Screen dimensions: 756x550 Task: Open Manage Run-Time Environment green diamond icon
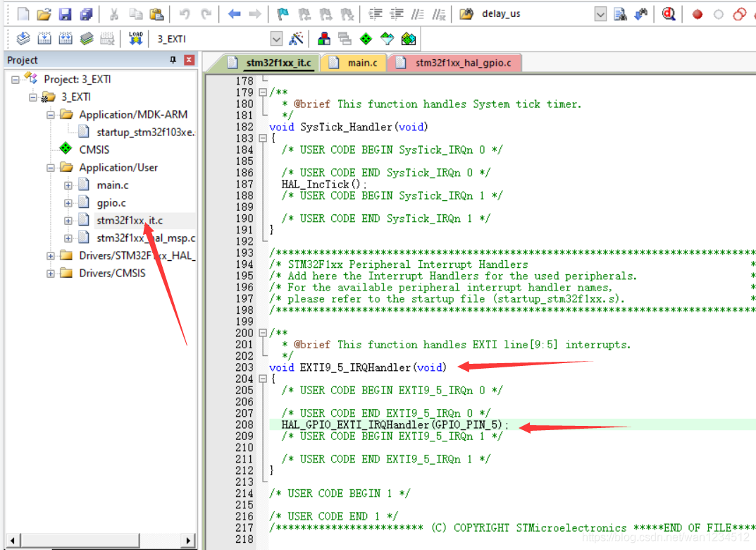point(366,39)
